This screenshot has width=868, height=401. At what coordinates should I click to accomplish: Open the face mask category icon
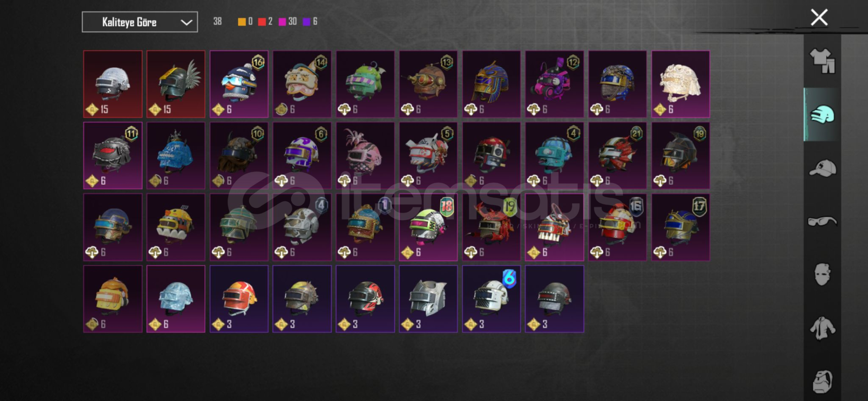(x=822, y=274)
